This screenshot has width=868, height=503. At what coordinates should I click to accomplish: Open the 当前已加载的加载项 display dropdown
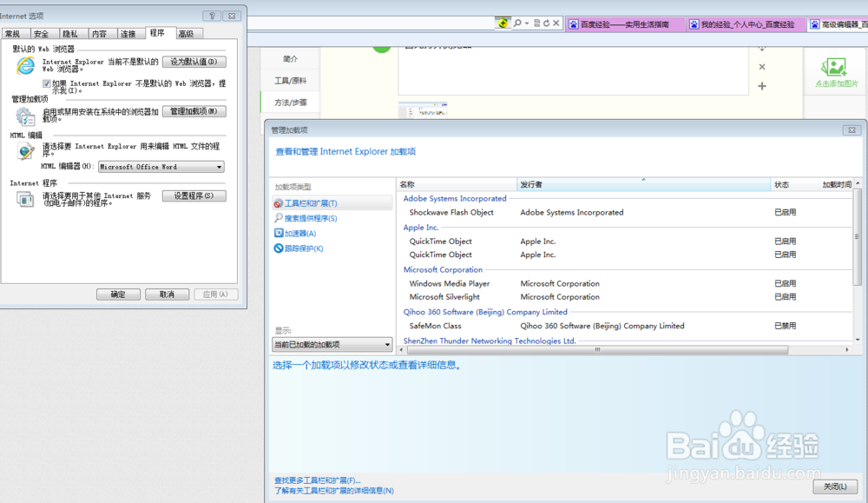pyautogui.click(x=332, y=345)
